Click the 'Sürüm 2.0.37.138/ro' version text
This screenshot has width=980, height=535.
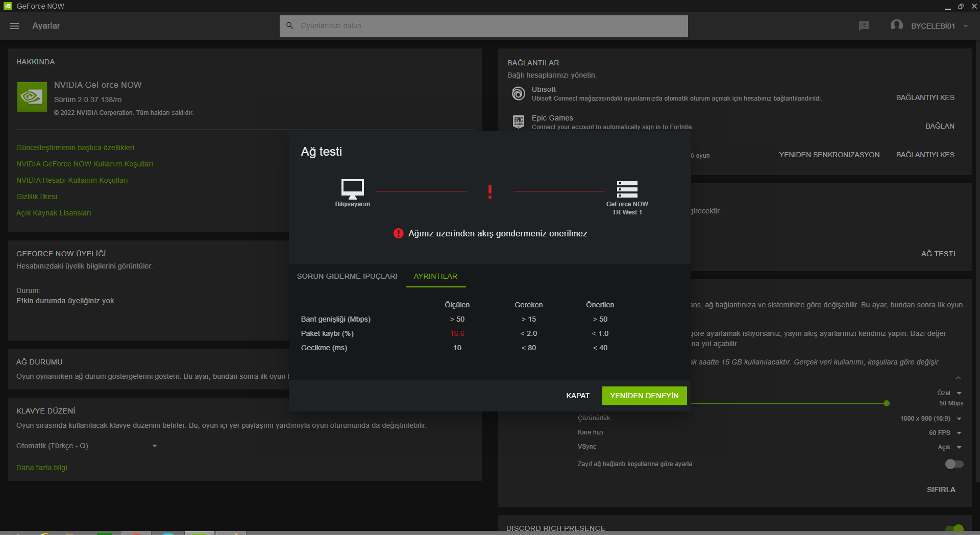click(88, 100)
